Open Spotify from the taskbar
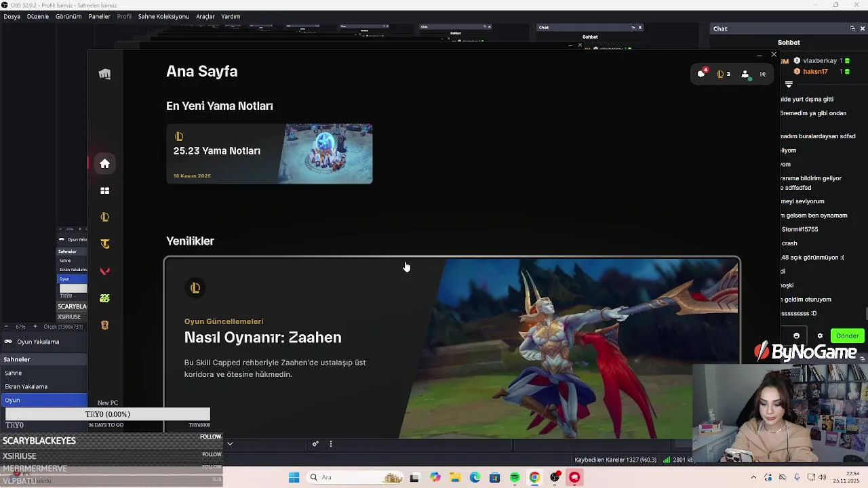The image size is (868, 488). [515, 477]
